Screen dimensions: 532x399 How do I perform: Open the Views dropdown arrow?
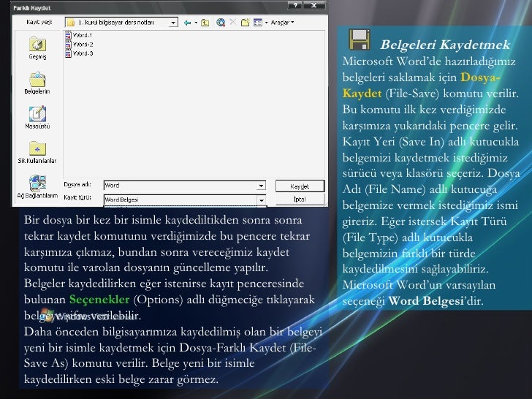[x=266, y=23]
